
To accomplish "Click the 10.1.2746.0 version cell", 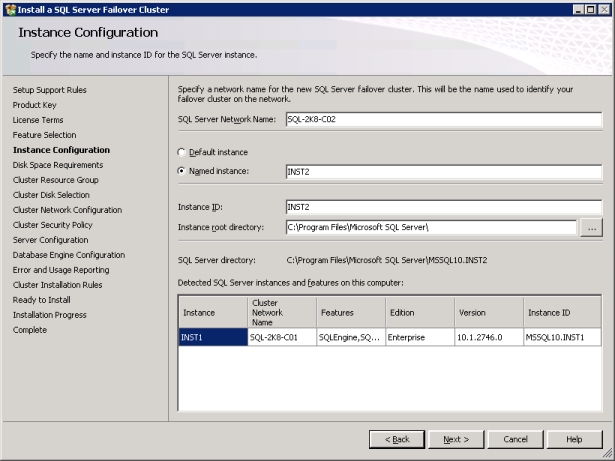I will coord(489,337).
